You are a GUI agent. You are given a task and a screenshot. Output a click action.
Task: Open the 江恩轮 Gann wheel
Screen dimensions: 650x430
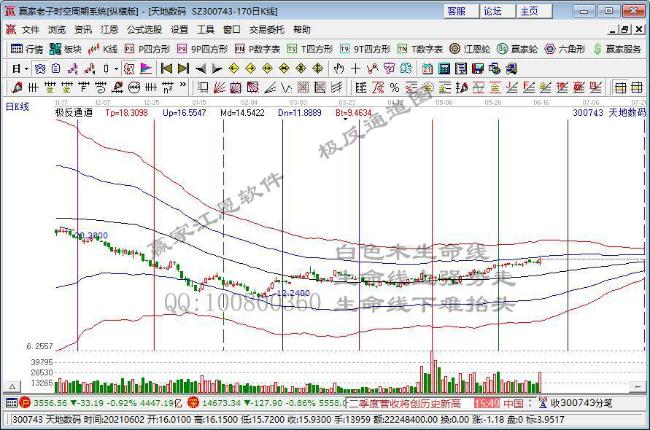pyautogui.click(x=470, y=49)
